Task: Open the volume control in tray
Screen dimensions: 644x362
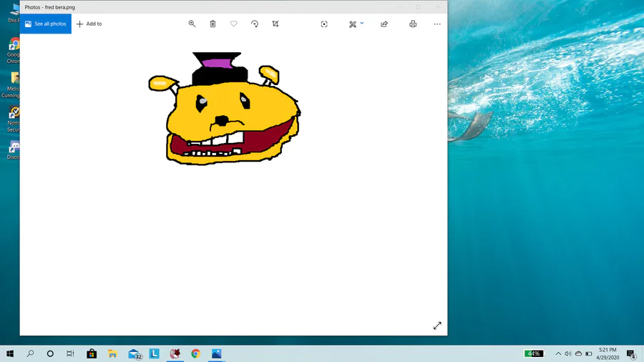Action: click(568, 353)
